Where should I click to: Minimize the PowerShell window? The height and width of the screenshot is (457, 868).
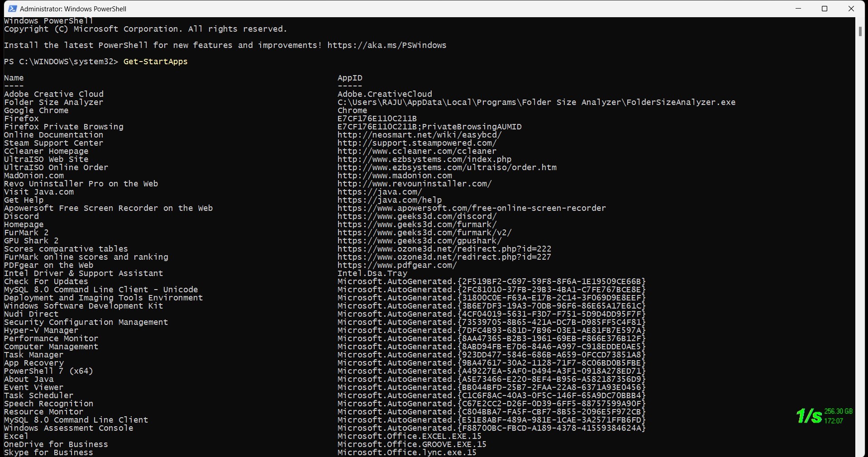click(x=798, y=9)
